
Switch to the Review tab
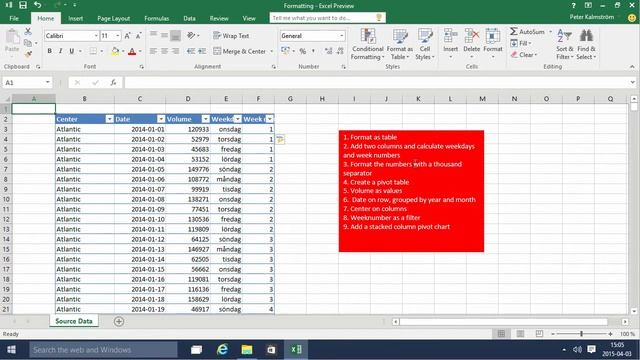(x=219, y=18)
